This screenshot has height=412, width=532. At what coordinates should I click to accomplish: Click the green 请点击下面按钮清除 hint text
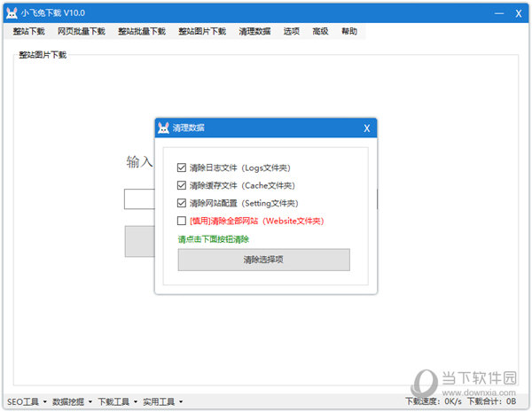point(214,239)
